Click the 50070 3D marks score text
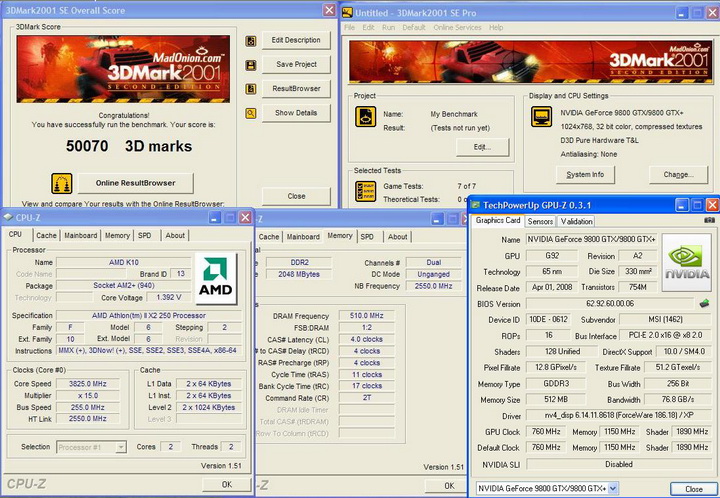720x498 pixels. (129, 146)
